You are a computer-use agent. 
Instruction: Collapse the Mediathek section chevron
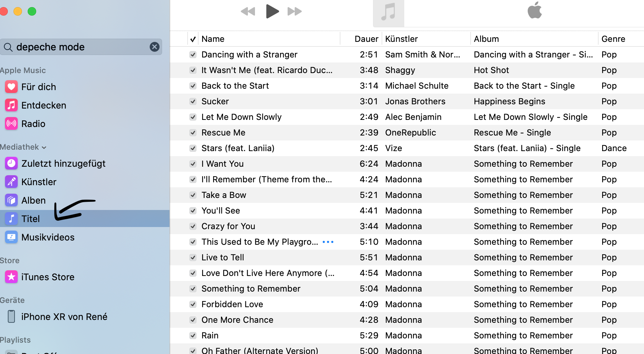(x=44, y=148)
